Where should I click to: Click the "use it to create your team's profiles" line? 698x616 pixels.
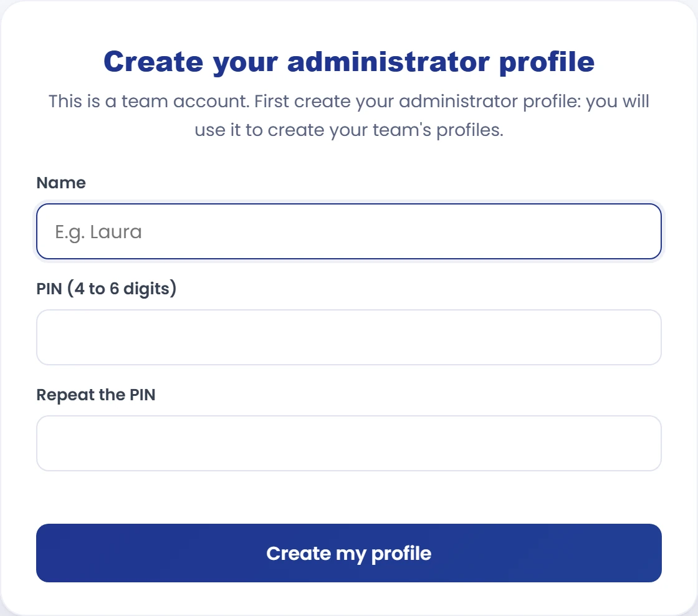(349, 130)
